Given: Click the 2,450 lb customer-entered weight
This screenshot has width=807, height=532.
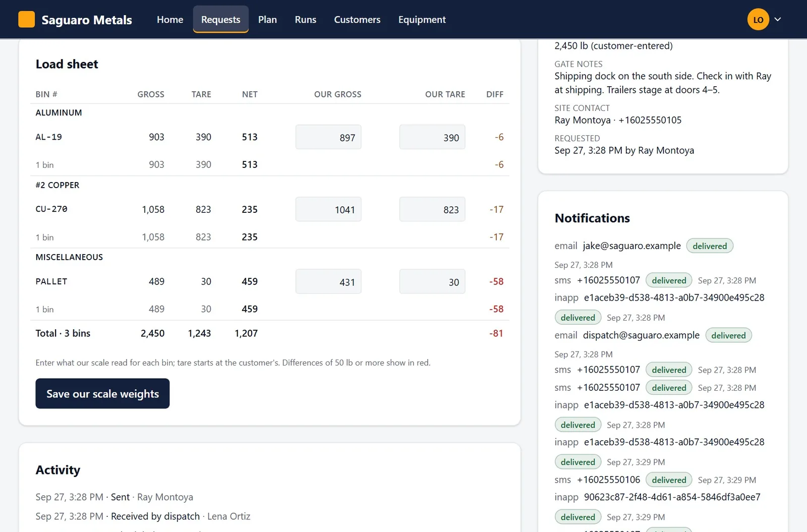Looking at the screenshot, I should tap(614, 46).
